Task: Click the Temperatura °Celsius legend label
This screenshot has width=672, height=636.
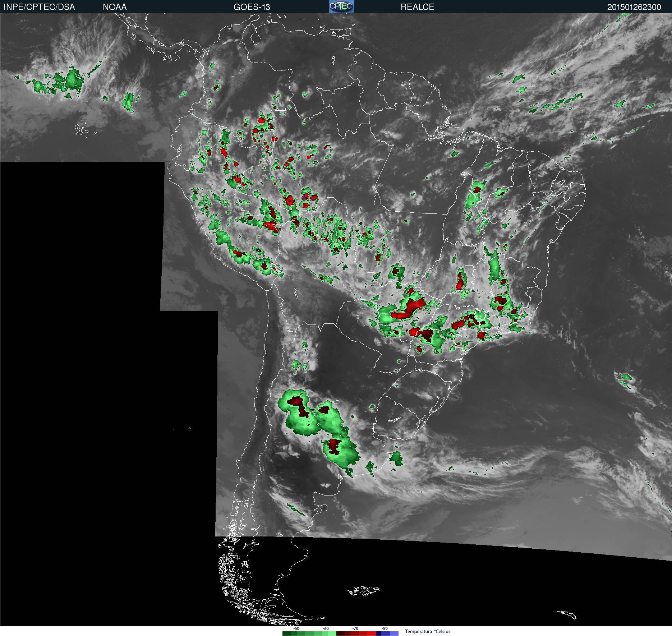Action: 428,631
